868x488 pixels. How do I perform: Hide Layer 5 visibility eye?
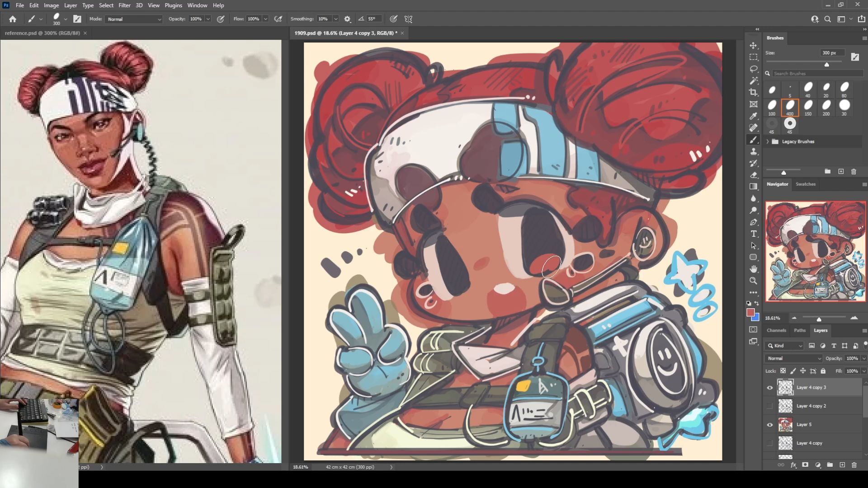(x=770, y=425)
